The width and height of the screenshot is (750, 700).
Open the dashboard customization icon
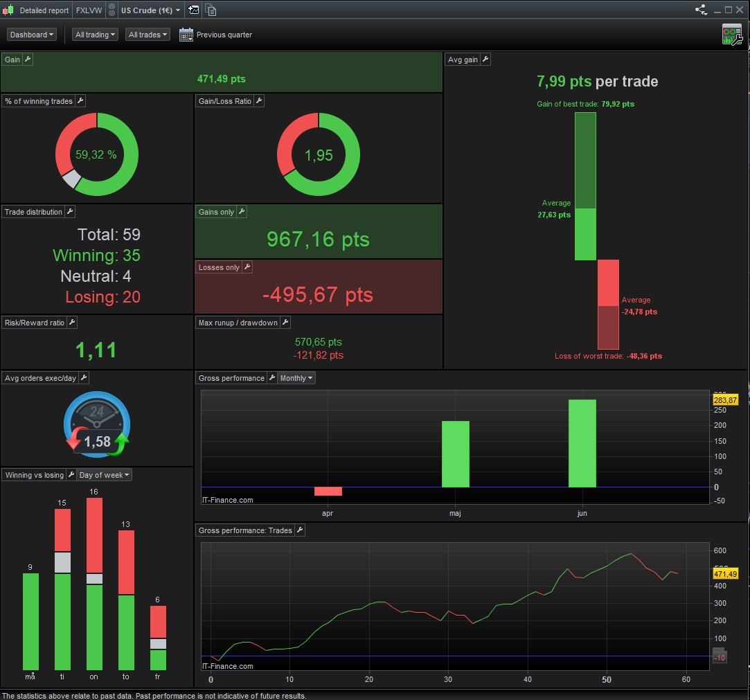pos(732,35)
